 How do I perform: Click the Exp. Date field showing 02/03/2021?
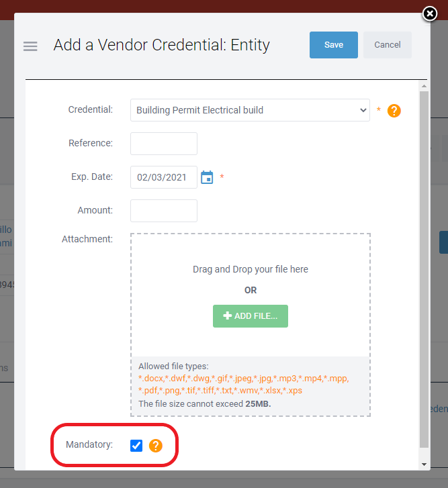pyautogui.click(x=164, y=177)
